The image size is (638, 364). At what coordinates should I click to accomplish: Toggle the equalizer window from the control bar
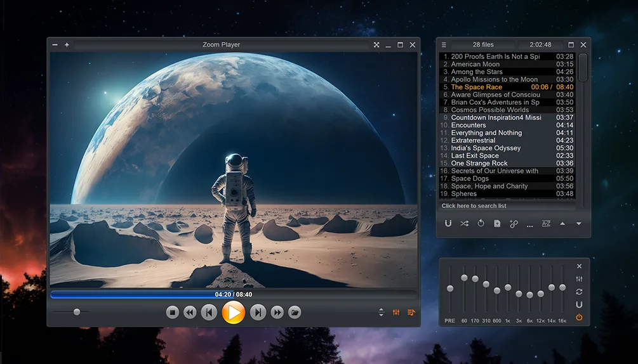coord(396,312)
